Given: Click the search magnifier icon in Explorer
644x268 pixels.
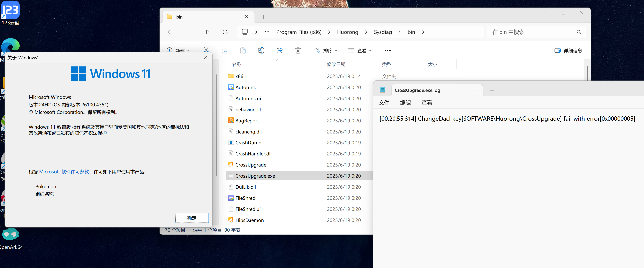Looking at the screenshot, I should pos(579,32).
